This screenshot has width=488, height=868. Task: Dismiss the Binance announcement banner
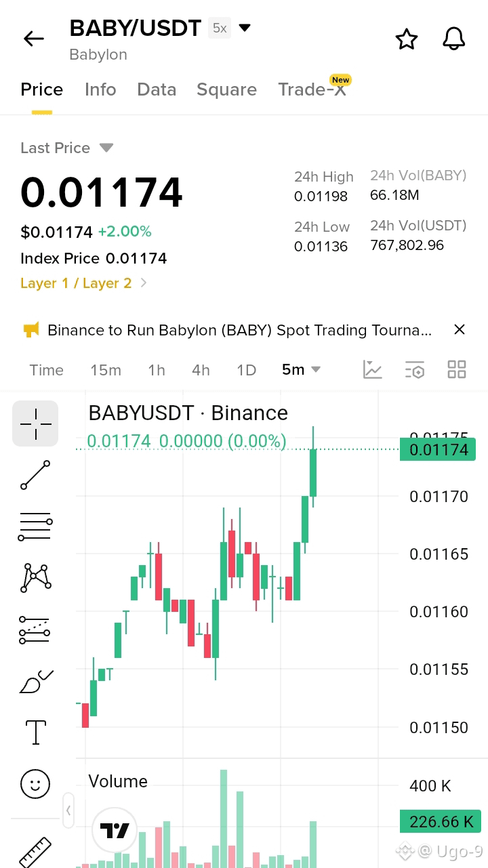pyautogui.click(x=460, y=329)
